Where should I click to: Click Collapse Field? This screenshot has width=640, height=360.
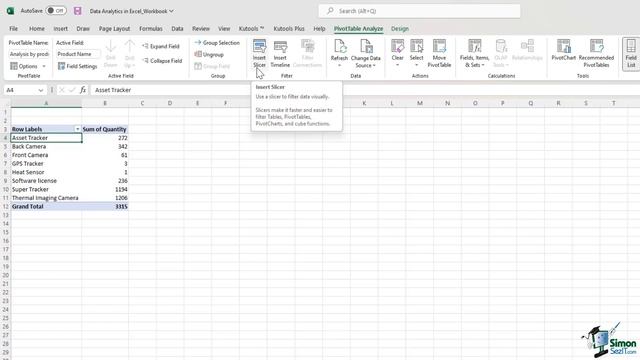pyautogui.click(x=162, y=60)
